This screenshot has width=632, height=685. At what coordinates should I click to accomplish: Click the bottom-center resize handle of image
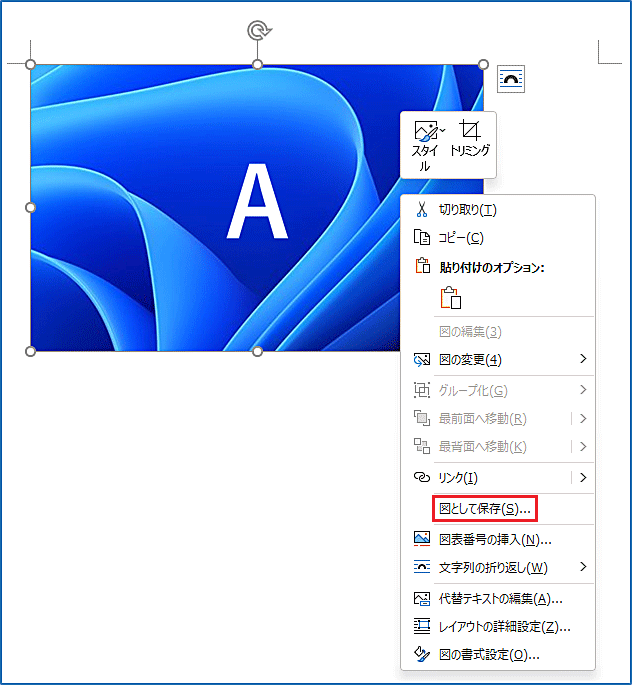(x=257, y=351)
